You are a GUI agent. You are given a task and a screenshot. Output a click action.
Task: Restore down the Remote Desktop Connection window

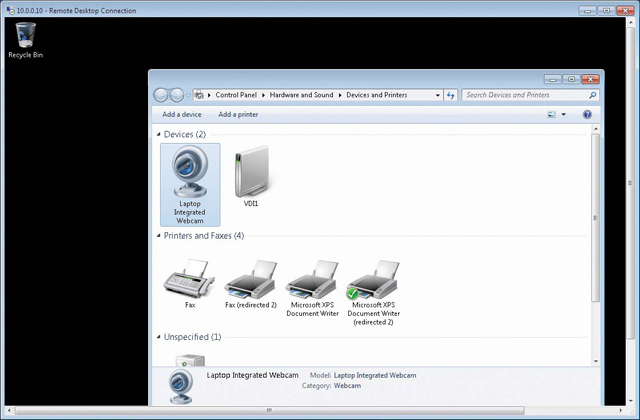[x=607, y=11]
